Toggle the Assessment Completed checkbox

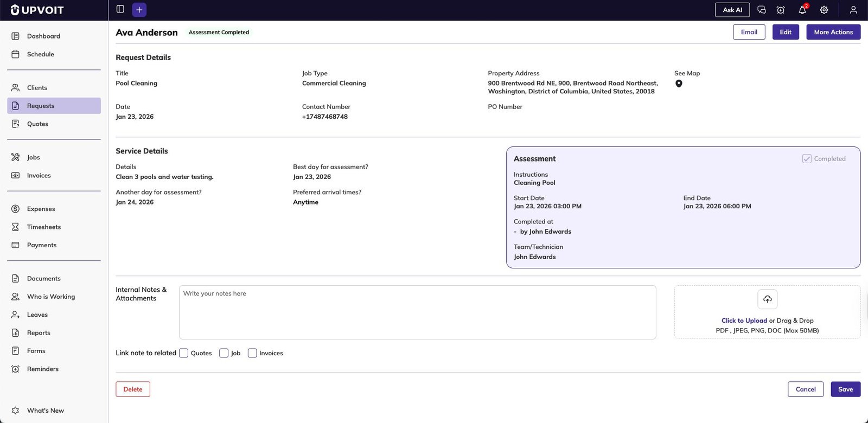[x=807, y=159]
